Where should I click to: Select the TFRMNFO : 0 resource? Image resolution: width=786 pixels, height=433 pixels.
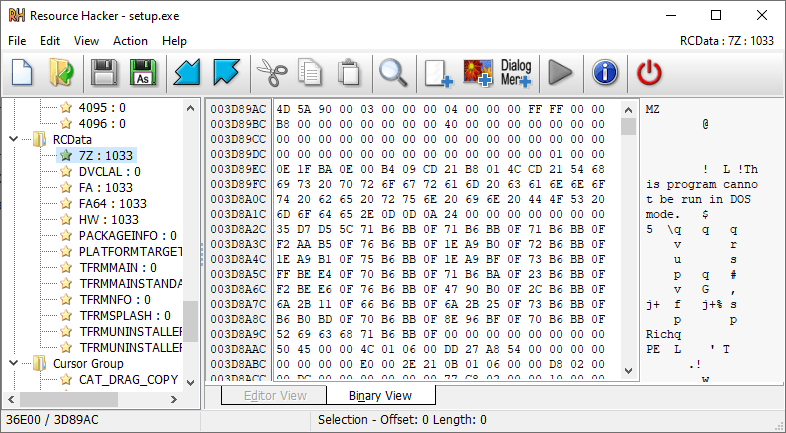pos(115,300)
